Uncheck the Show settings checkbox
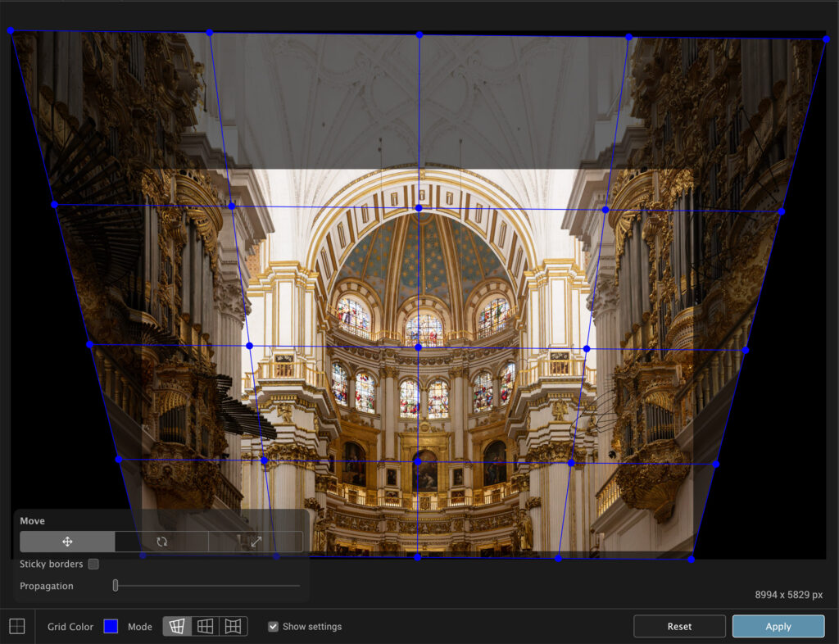Image resolution: width=839 pixels, height=644 pixels. click(x=274, y=627)
